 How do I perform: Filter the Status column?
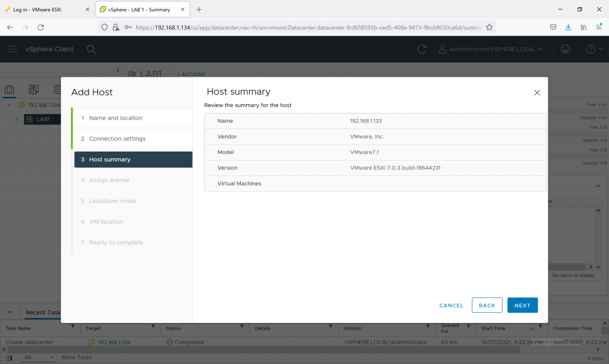click(241, 327)
